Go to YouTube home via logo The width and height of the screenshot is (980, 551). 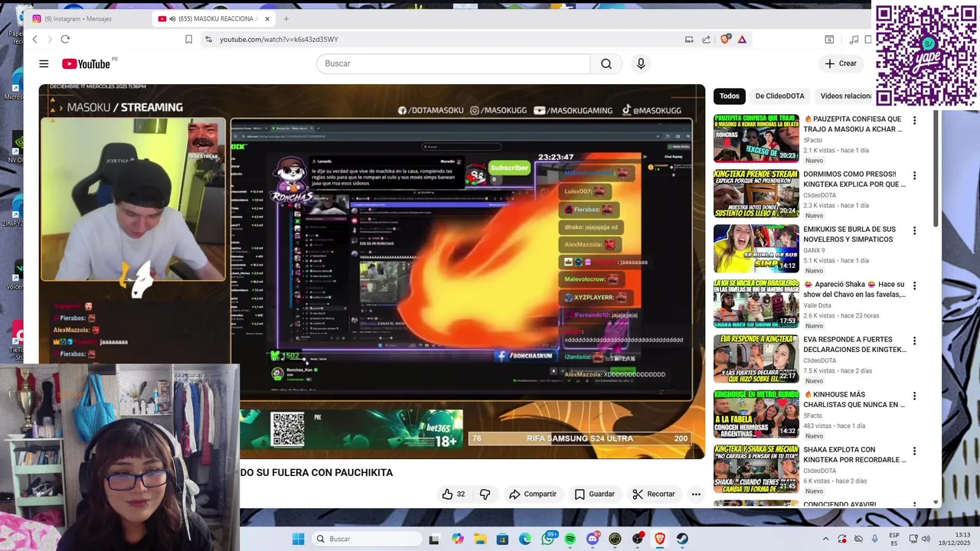[87, 64]
